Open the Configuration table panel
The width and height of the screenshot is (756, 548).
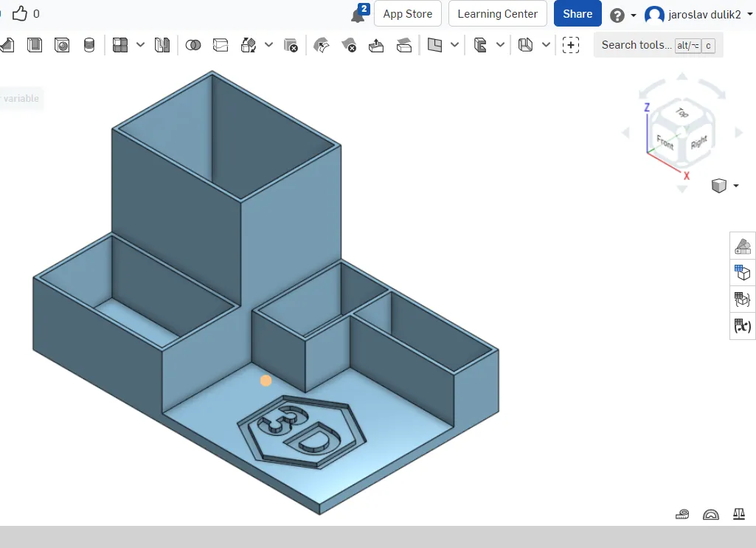[742, 273]
